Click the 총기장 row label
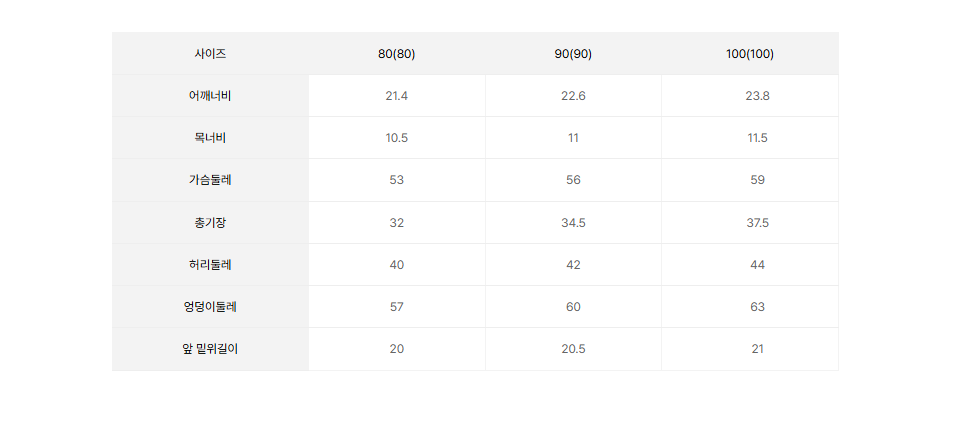The image size is (977, 431). 210,222
